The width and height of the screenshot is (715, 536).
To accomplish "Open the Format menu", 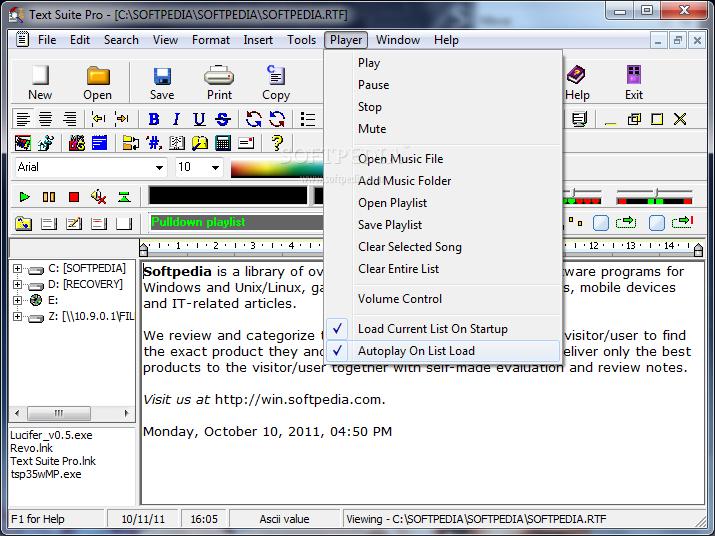I will click(211, 40).
